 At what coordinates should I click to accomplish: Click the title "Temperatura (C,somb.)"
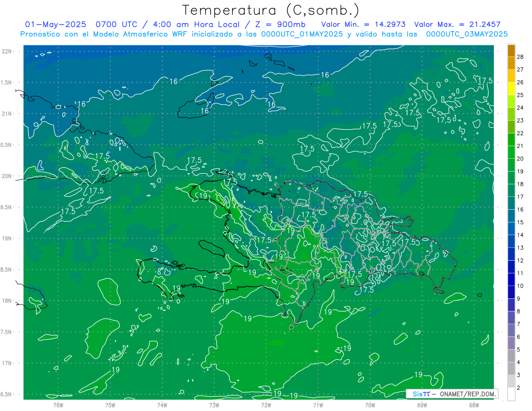pos(271,10)
